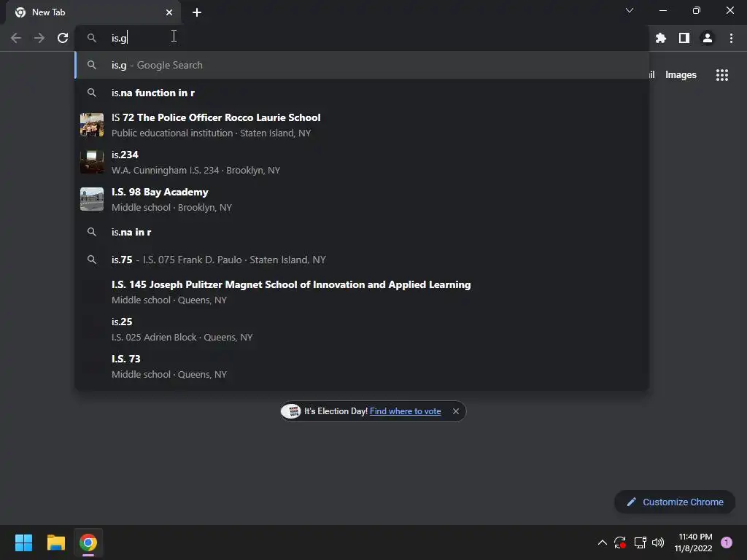Select I.S. 73 Middle school suggestion
747x560 pixels.
tap(362, 366)
